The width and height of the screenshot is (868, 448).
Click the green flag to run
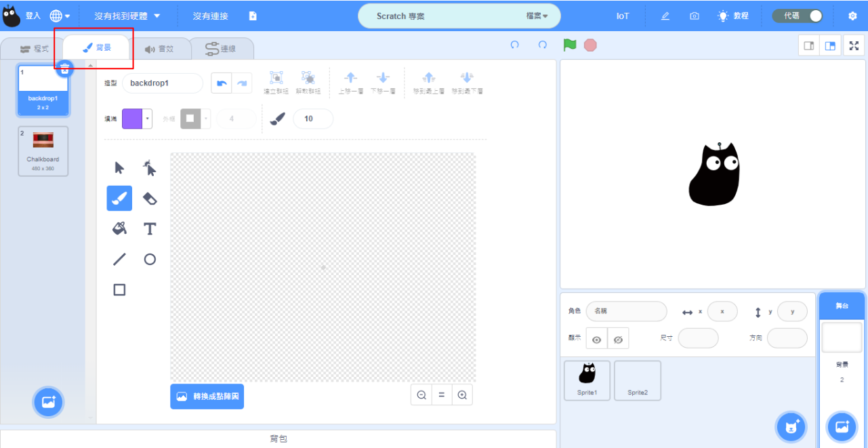[570, 45]
